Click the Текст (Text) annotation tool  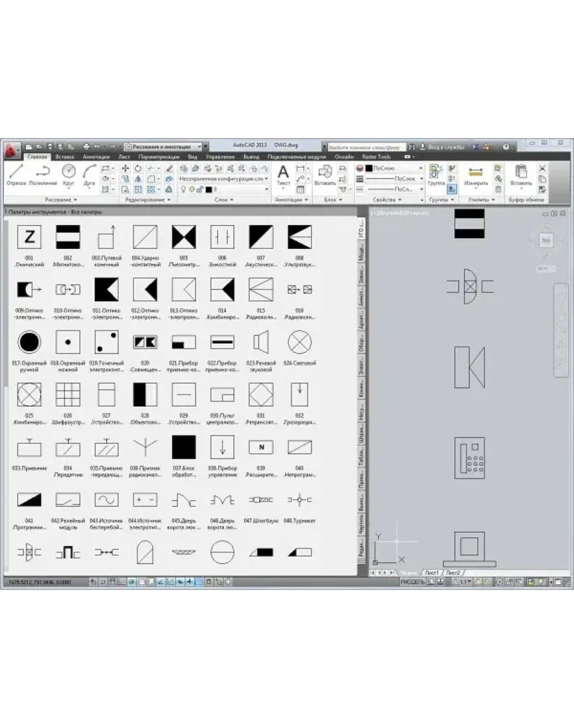[283, 175]
